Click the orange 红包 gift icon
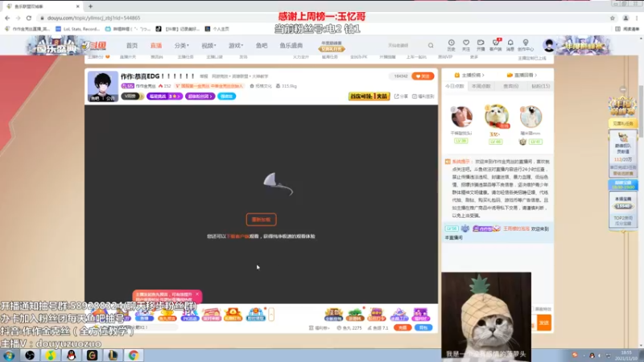The width and height of the screenshot is (644, 362). [233, 315]
